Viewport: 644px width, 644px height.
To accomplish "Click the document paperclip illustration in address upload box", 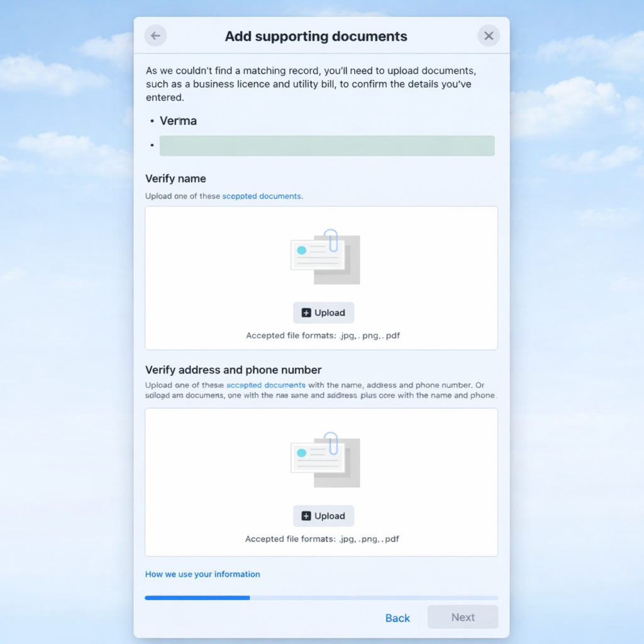I will coord(325,460).
